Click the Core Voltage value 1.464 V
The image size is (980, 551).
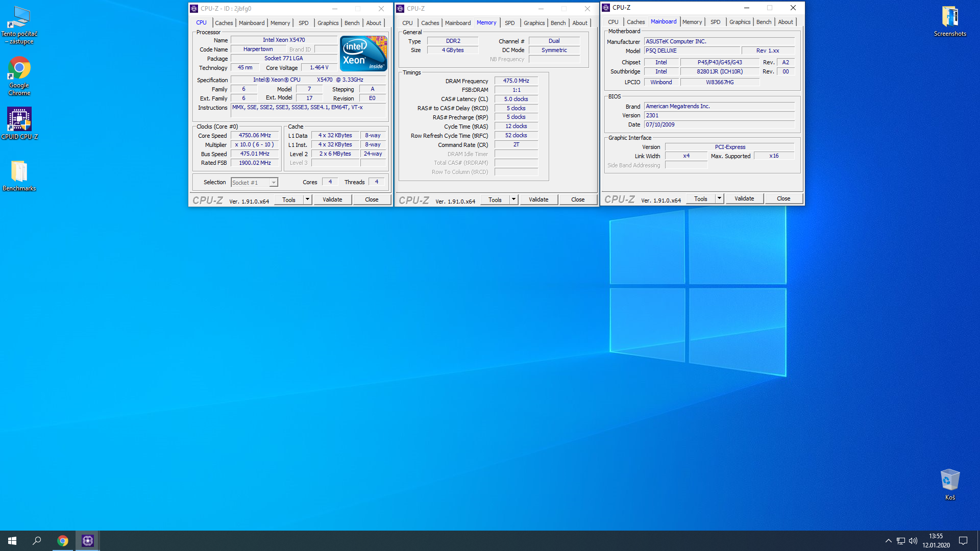click(x=319, y=68)
